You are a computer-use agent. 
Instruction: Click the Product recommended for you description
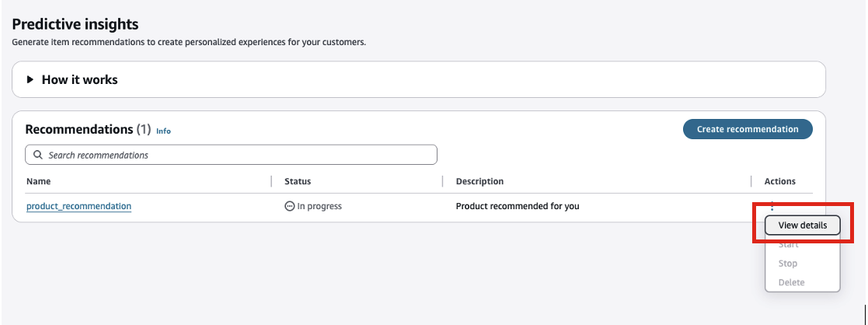[x=517, y=207]
